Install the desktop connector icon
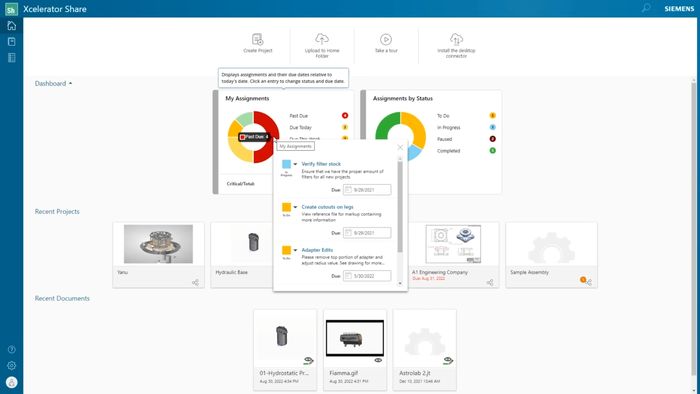The height and width of the screenshot is (394, 700). pyautogui.click(x=456, y=39)
